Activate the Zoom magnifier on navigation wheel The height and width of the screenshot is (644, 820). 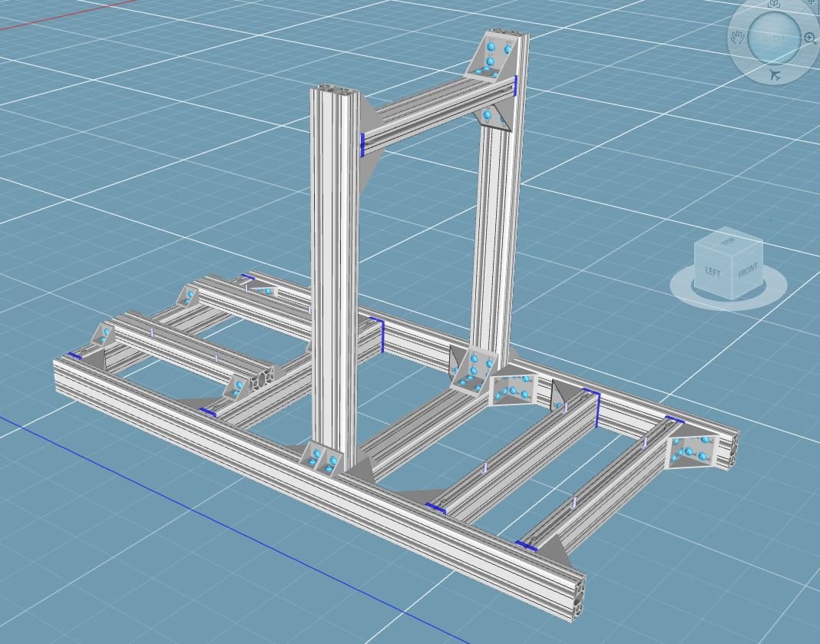(x=810, y=38)
